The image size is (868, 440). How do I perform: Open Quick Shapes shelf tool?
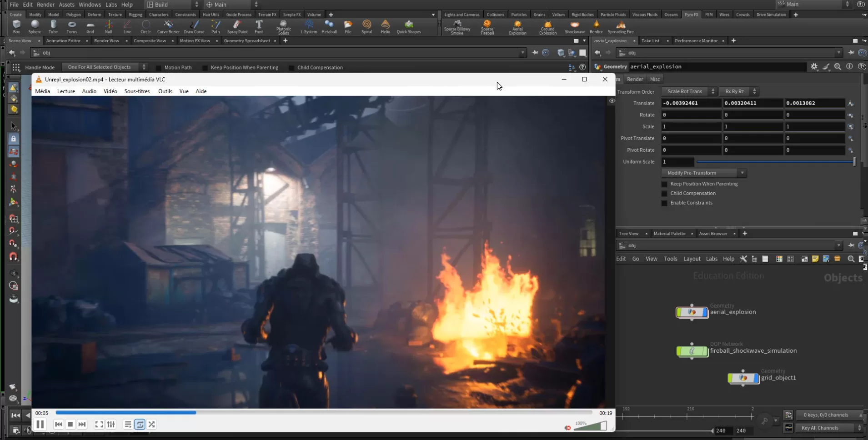point(409,26)
